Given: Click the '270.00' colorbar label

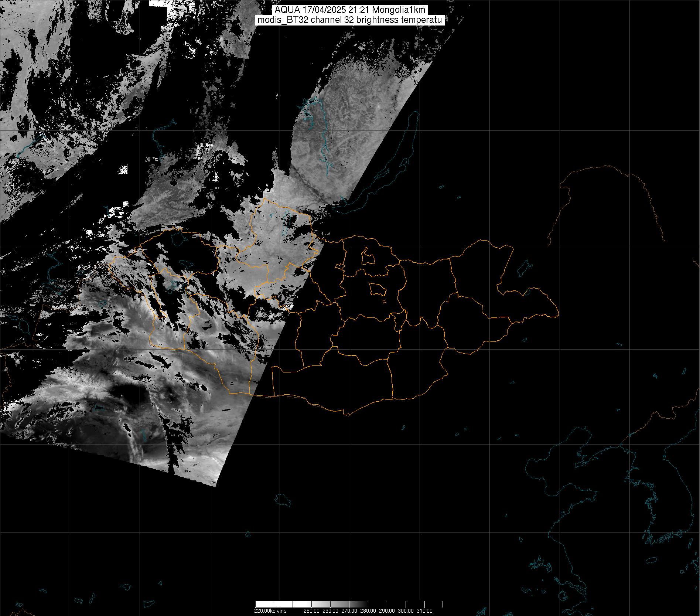Looking at the screenshot, I should point(349,611).
